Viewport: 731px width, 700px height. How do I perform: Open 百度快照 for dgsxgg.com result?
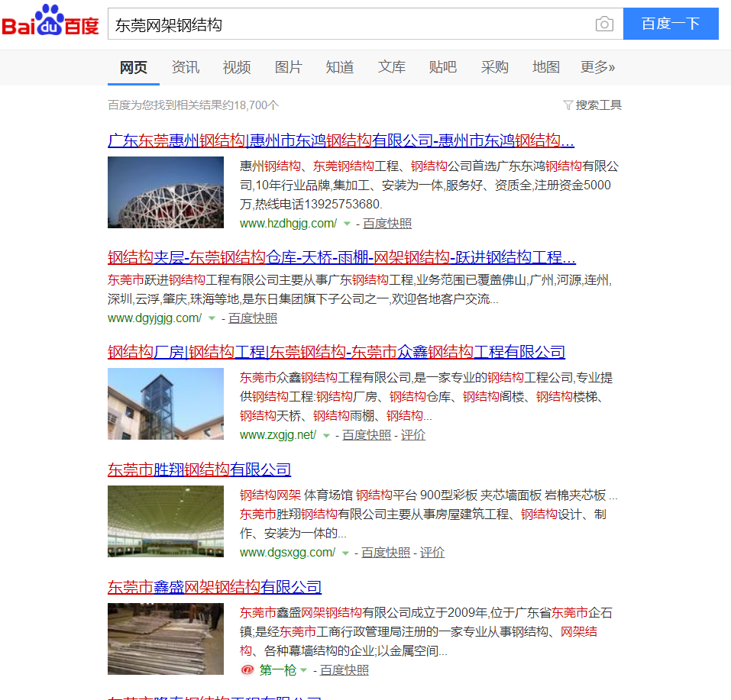[386, 553]
